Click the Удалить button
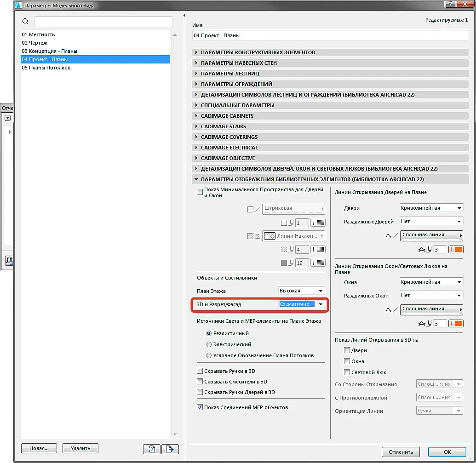 pyautogui.click(x=80, y=448)
